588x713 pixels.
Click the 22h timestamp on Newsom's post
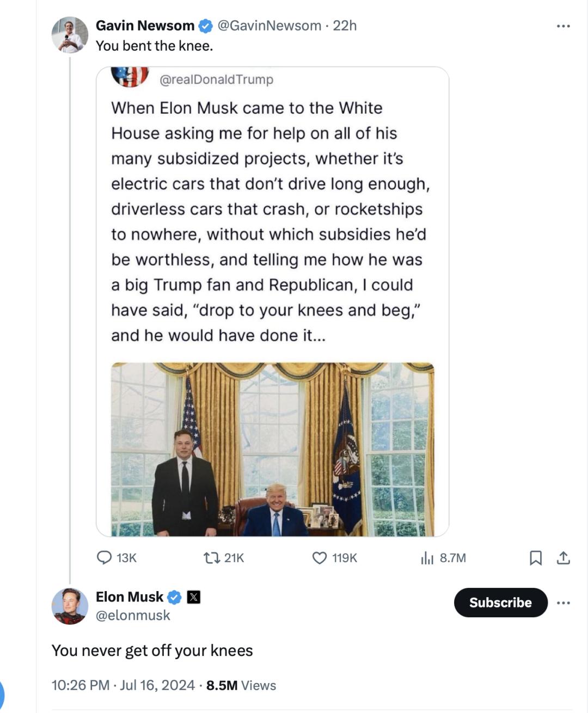(345, 26)
